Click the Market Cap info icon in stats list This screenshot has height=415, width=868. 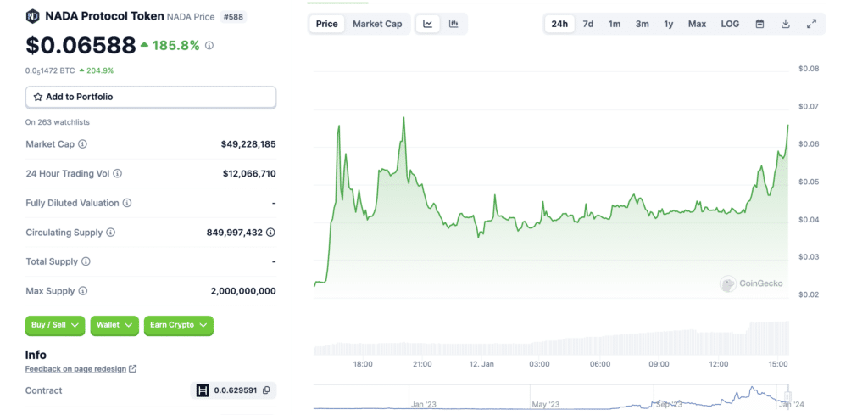pyautogui.click(x=82, y=144)
